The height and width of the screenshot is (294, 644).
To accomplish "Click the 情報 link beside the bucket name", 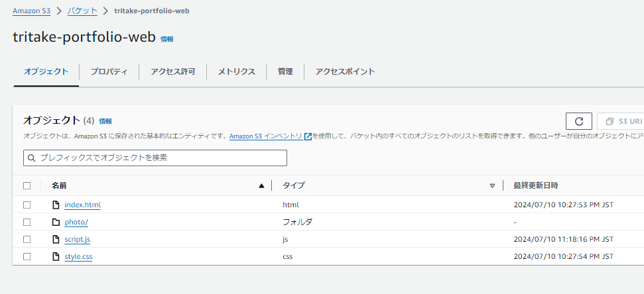I will pyautogui.click(x=166, y=40).
